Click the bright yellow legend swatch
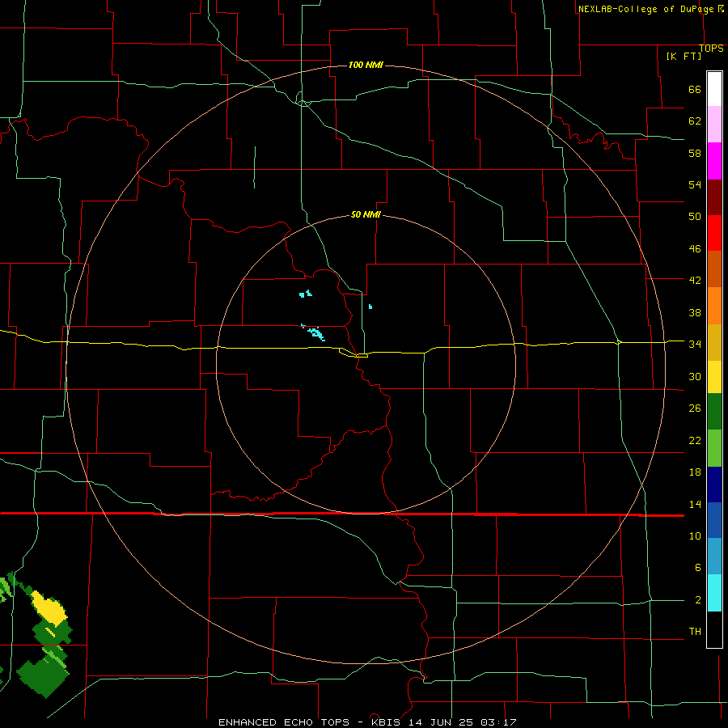 pos(714,377)
